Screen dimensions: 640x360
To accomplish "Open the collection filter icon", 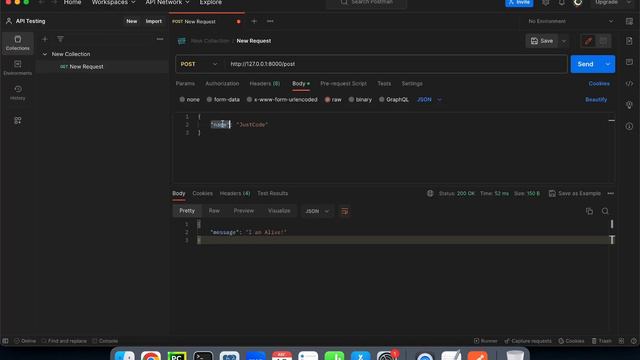I will click(x=60, y=39).
